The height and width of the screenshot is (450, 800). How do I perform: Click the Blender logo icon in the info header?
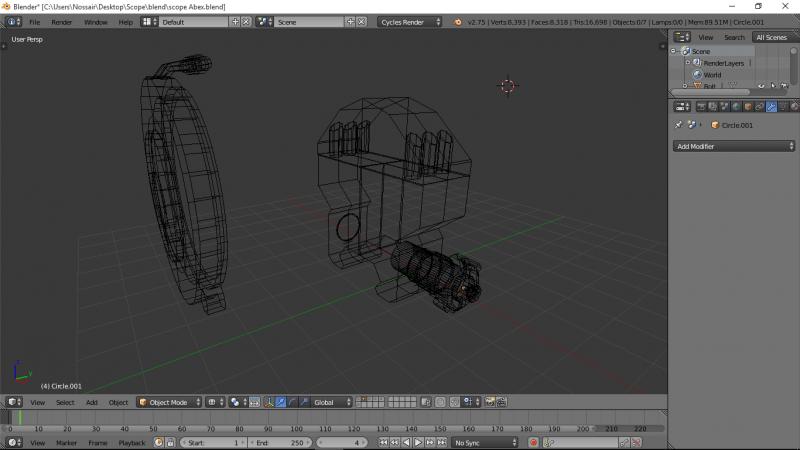(x=458, y=22)
